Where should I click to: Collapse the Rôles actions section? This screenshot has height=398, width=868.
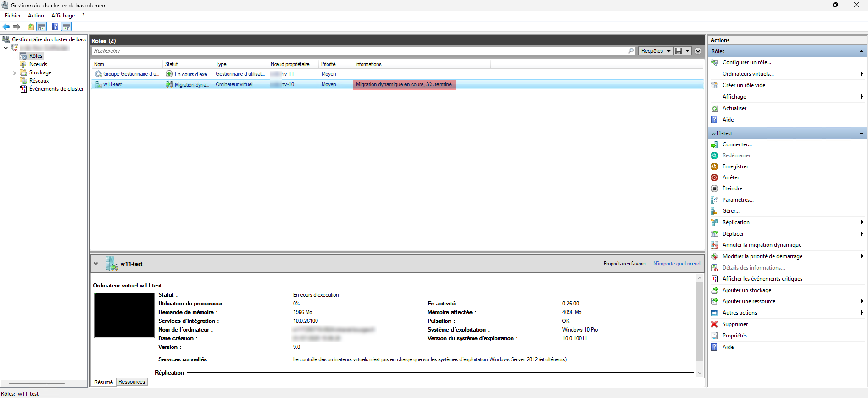pyautogui.click(x=862, y=51)
